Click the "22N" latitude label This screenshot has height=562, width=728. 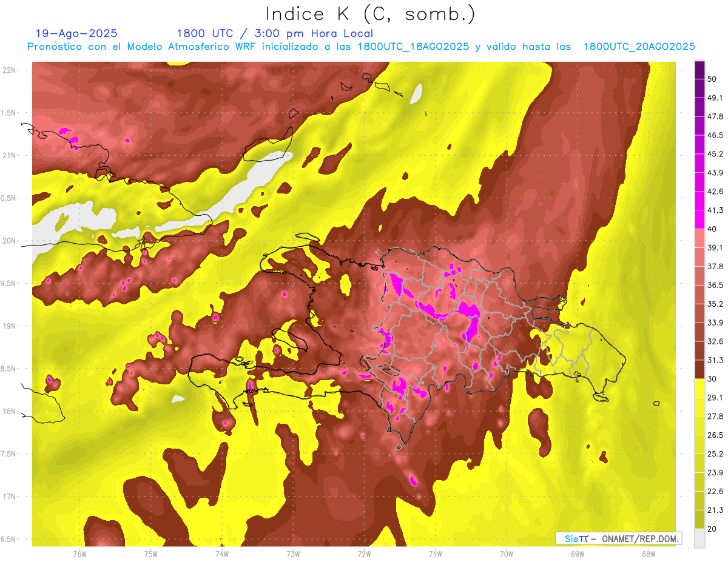click(x=9, y=70)
